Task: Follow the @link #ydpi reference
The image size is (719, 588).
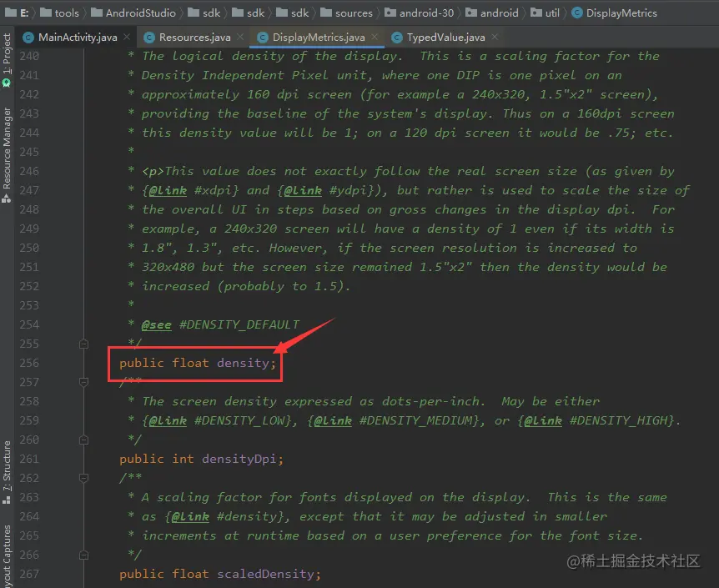Action: (x=325, y=190)
